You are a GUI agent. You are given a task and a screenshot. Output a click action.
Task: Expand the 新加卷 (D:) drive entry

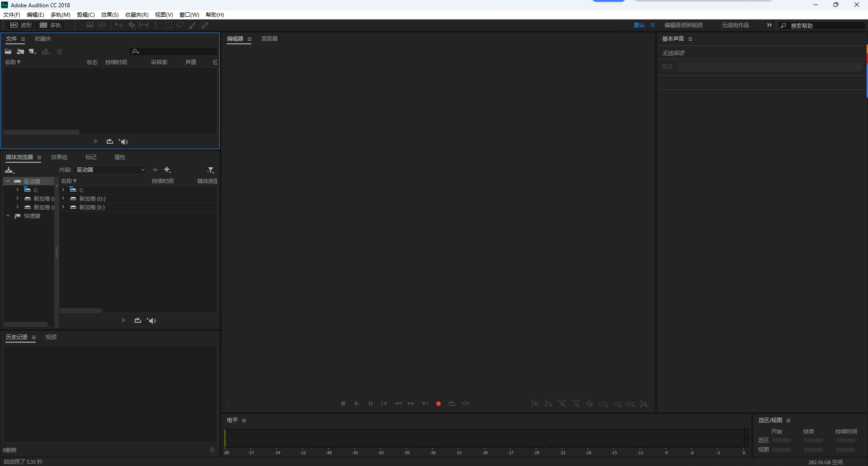63,198
